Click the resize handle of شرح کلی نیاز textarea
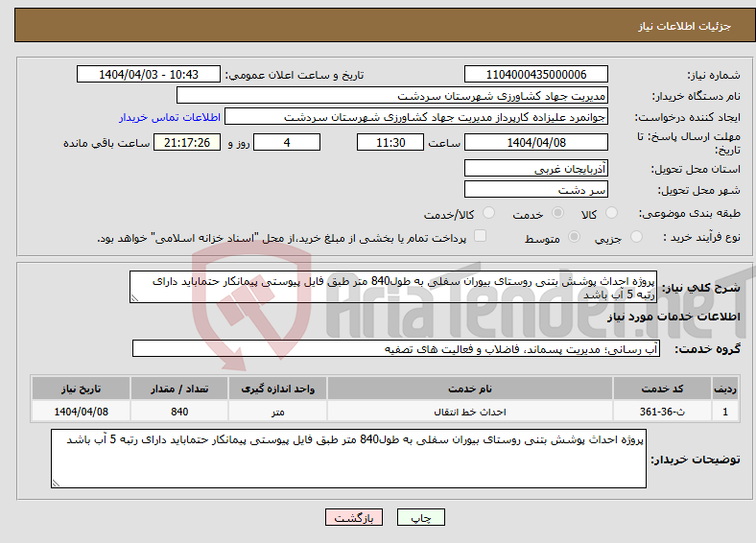 (x=134, y=298)
